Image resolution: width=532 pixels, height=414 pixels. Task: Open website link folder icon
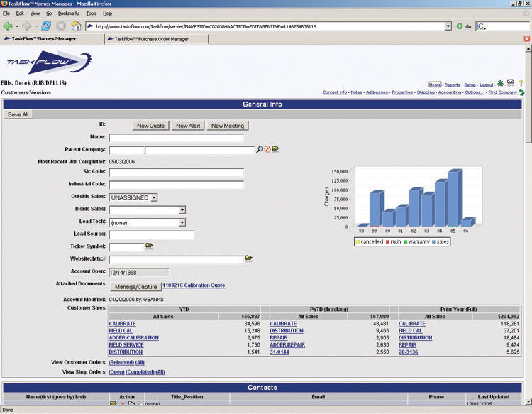(249, 258)
